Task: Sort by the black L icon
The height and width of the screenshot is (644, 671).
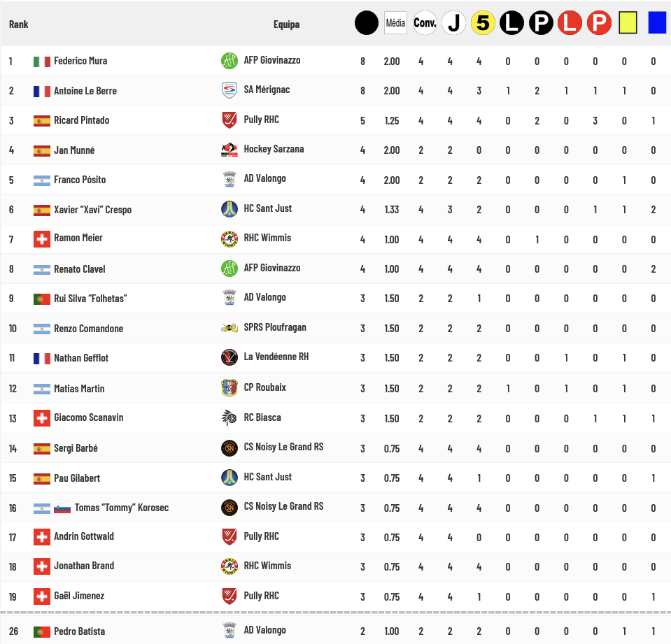Action: tap(511, 23)
